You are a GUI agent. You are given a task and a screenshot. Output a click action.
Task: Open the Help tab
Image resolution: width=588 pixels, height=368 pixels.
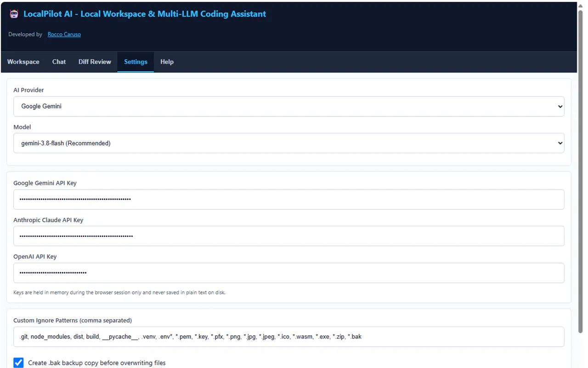click(167, 62)
